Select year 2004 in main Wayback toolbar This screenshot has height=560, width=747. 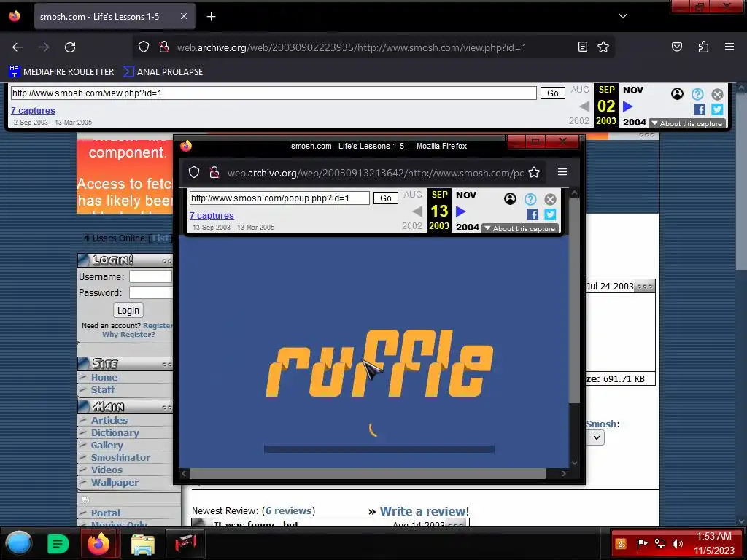635,122
